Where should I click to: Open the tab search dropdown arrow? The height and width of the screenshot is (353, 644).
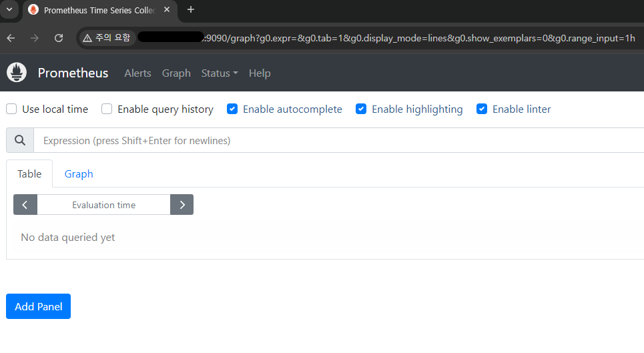[x=9, y=9]
